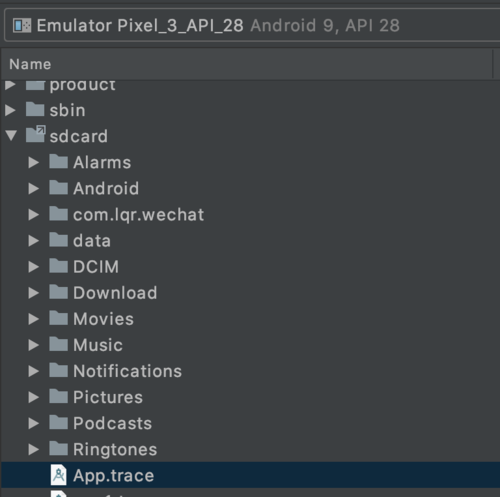Viewport: 500px width, 497px height.
Task: Click the com.lqr.wechat folder icon
Action: tap(59, 213)
